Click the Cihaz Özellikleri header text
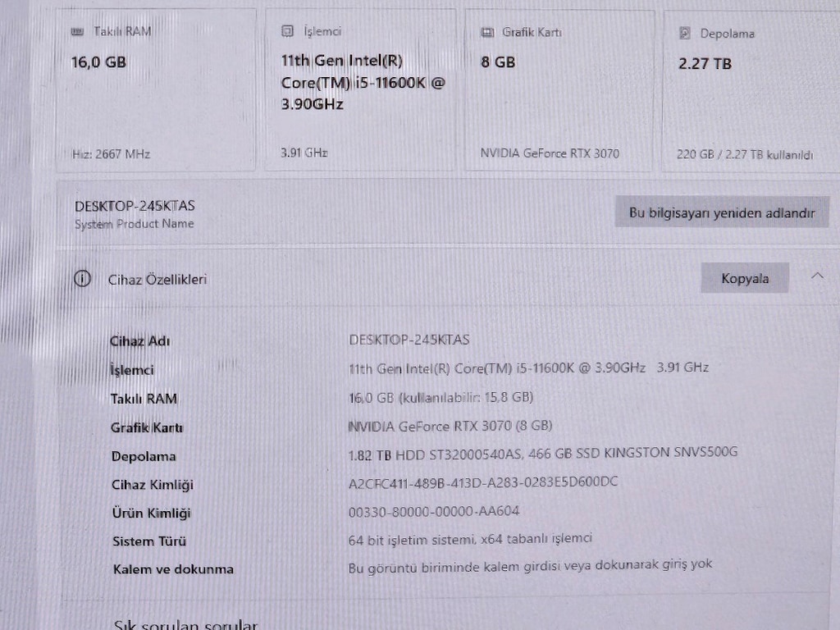The height and width of the screenshot is (630, 840). point(157,280)
